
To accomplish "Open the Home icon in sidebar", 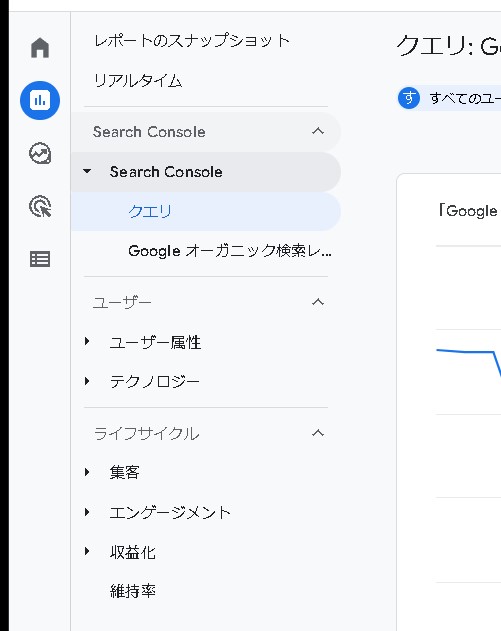I will 40,47.
